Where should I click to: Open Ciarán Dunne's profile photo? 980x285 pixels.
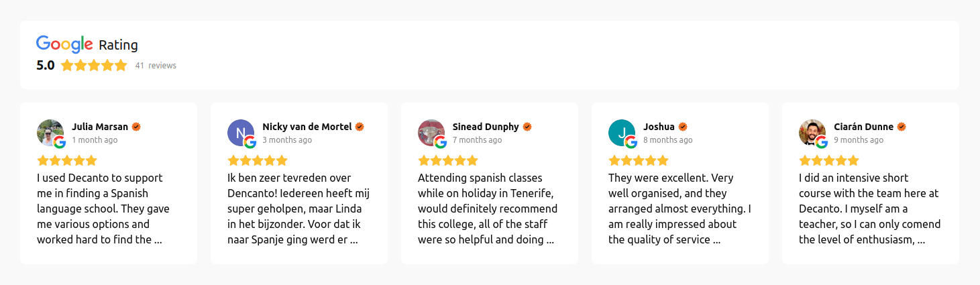point(812,133)
